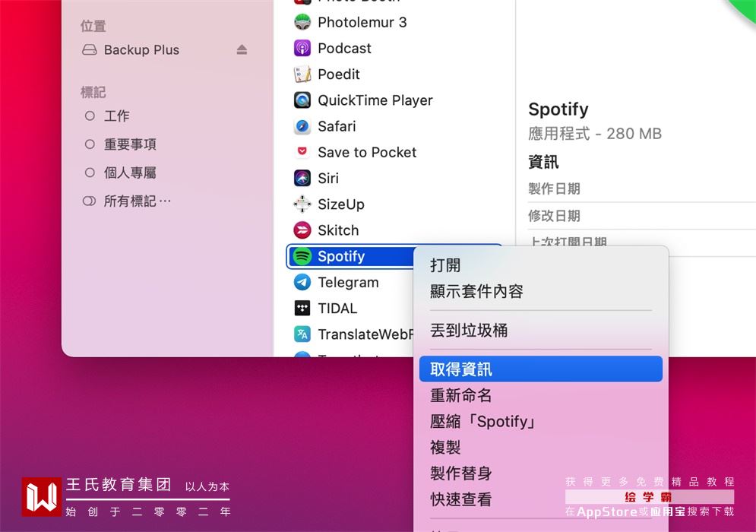Image resolution: width=756 pixels, height=532 pixels.
Task: Click the Photolemur 3 app icon
Action: point(302,22)
